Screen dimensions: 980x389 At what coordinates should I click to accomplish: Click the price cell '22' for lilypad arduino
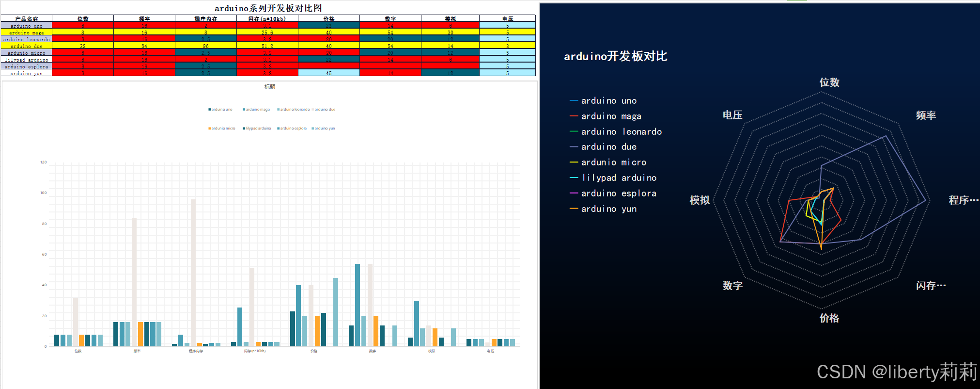(329, 59)
